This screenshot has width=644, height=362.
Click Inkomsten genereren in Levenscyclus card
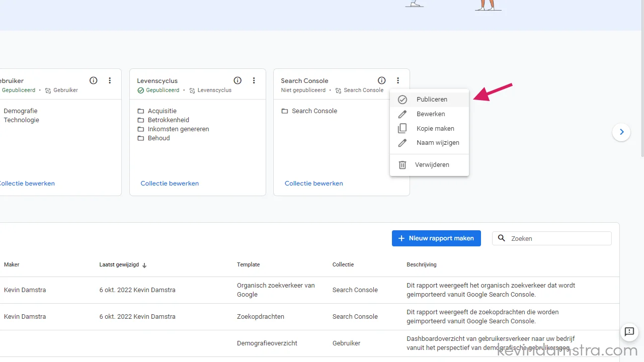[179, 129]
